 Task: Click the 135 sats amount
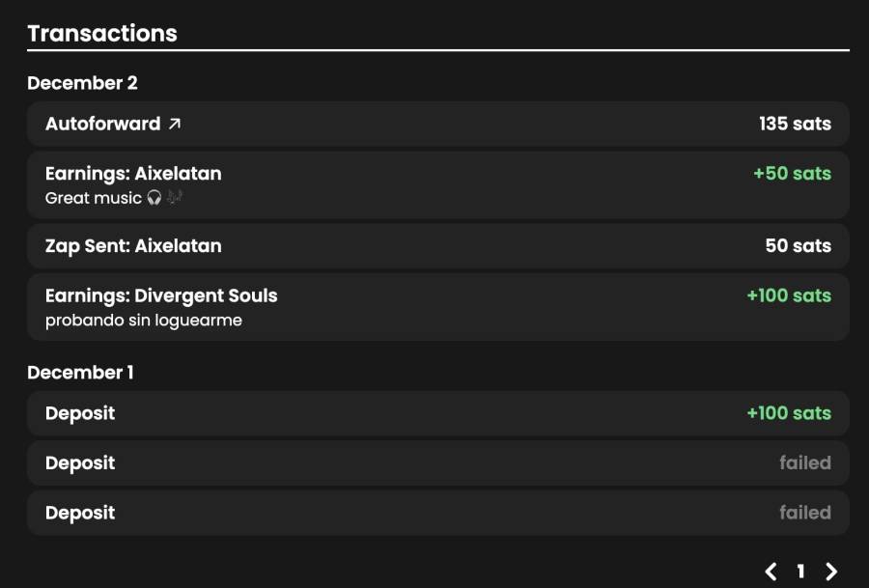click(795, 124)
